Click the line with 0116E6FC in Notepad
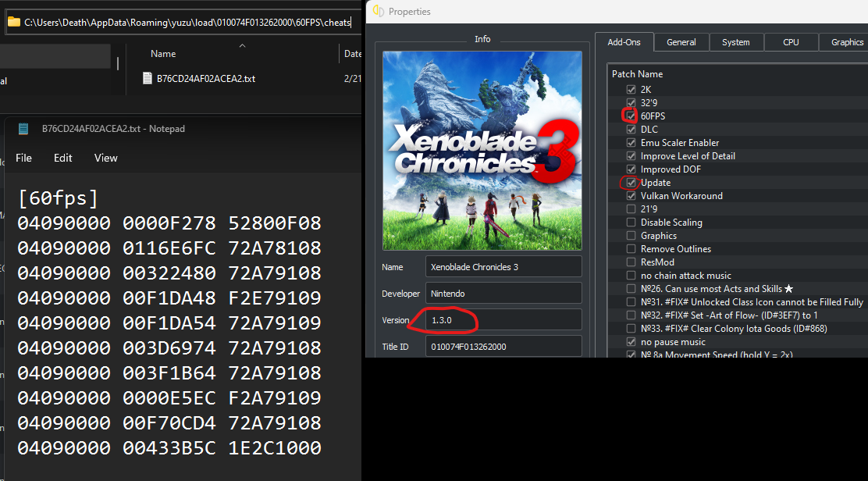Screen dimensions: 868x481 [169, 248]
